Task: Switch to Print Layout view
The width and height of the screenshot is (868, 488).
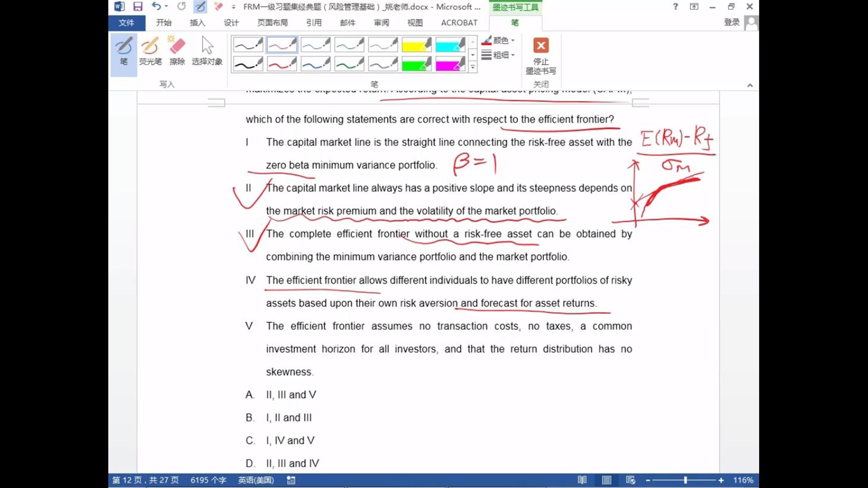Action: point(606,480)
